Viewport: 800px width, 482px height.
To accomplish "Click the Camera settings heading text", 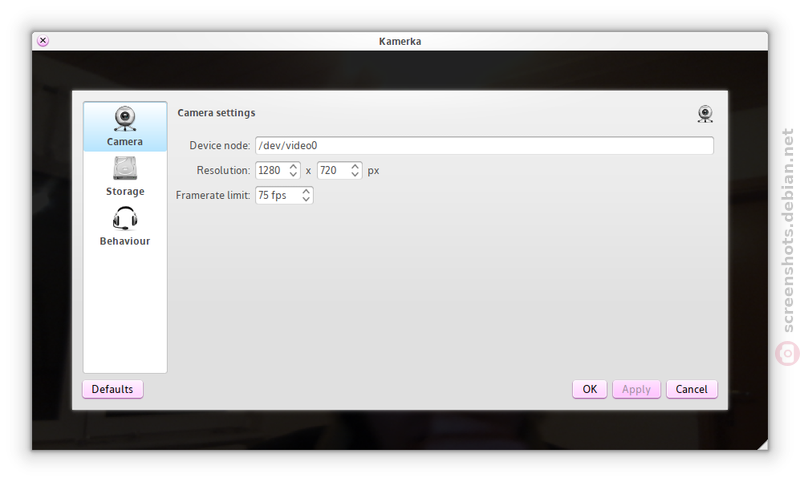I will coord(216,113).
